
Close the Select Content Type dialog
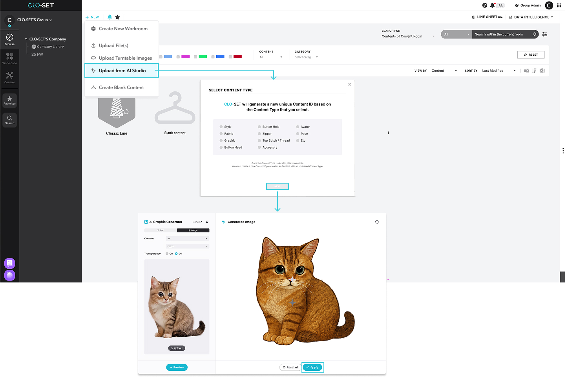[350, 84]
